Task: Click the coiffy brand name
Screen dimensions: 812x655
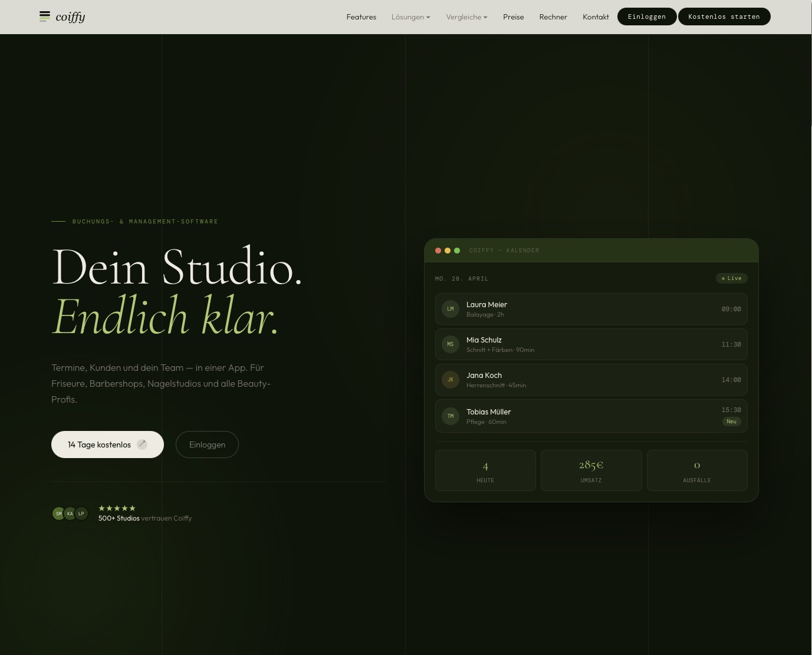Action: (x=71, y=17)
